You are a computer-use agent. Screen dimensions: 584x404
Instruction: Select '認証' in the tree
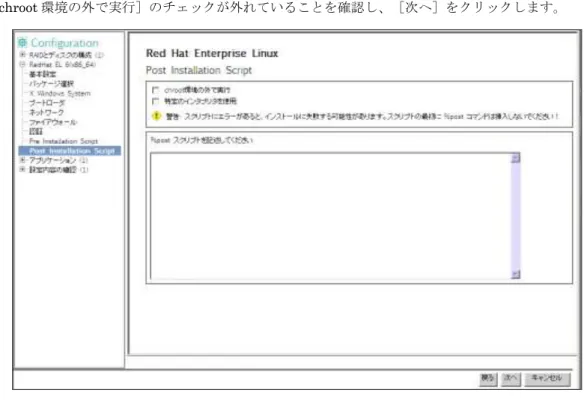coord(36,131)
